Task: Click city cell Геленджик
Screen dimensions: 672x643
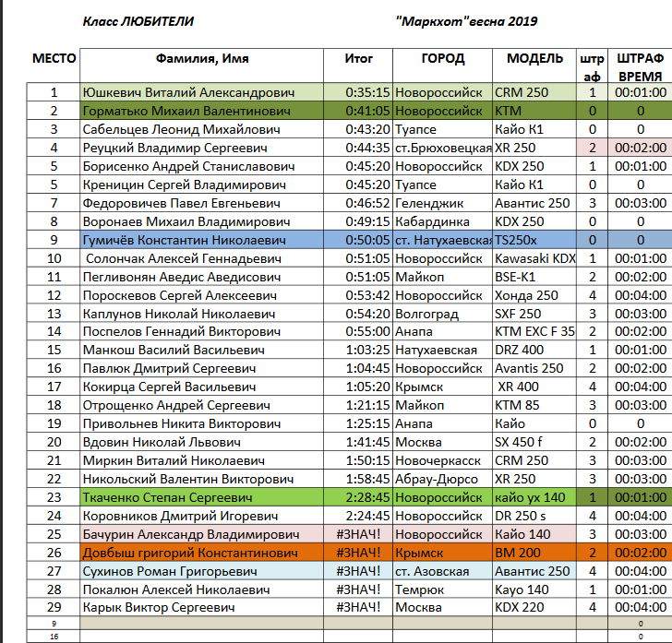Action: (443, 203)
